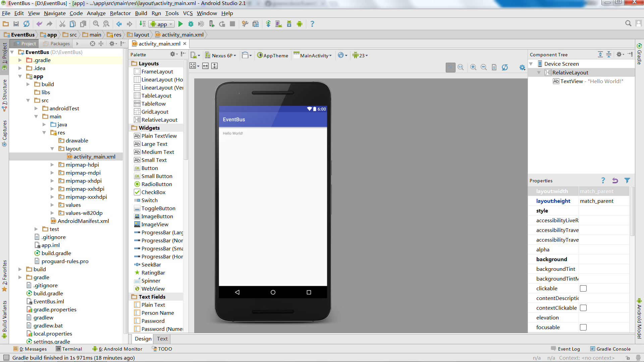
Task: Open the Android Device Monitor icon
Action: (300, 24)
